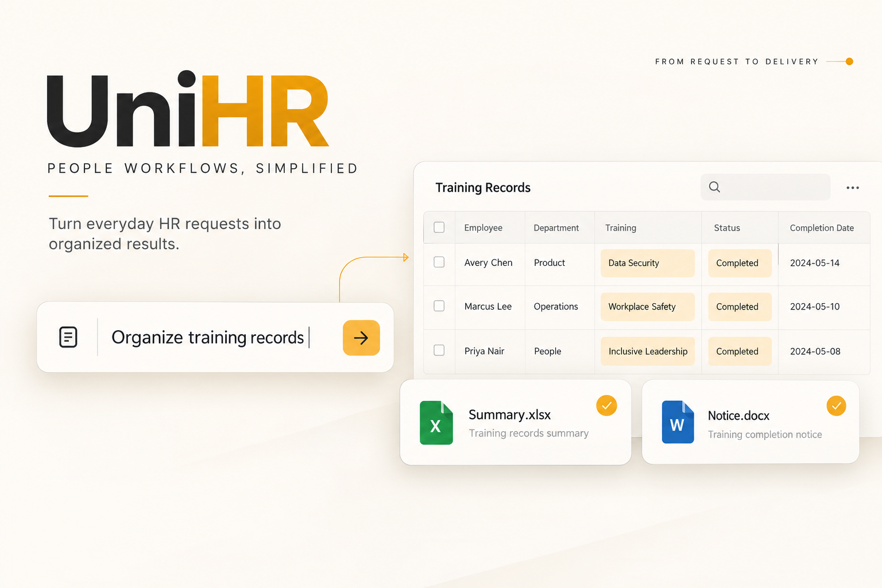The width and height of the screenshot is (882, 588).
Task: Toggle the select-all checkbox in table header
Action: click(x=439, y=227)
